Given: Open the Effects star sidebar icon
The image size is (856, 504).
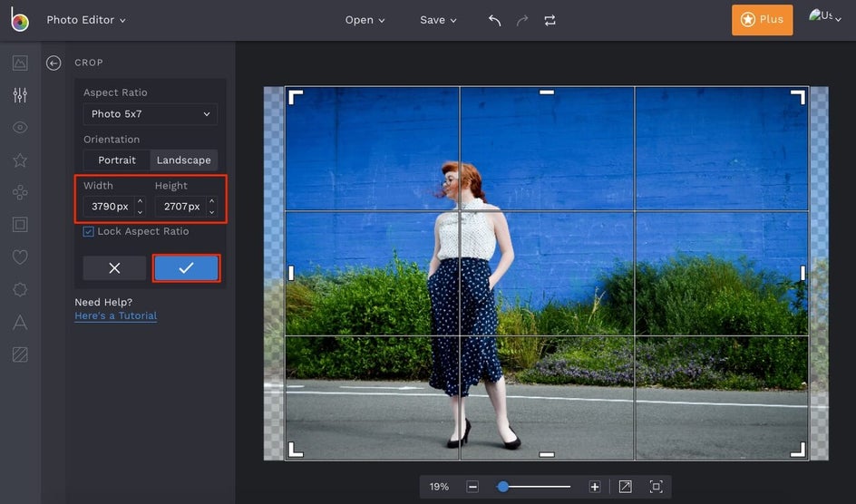Looking at the screenshot, I should (x=20, y=160).
